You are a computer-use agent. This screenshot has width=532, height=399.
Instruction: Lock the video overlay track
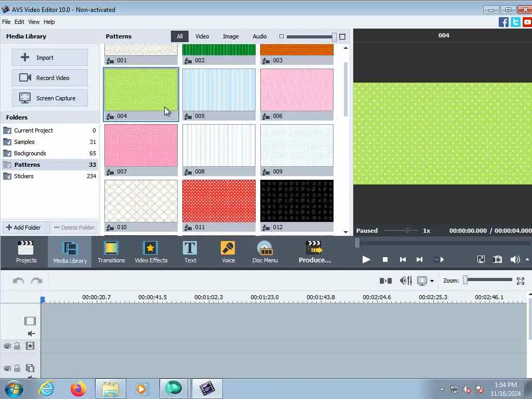click(17, 368)
